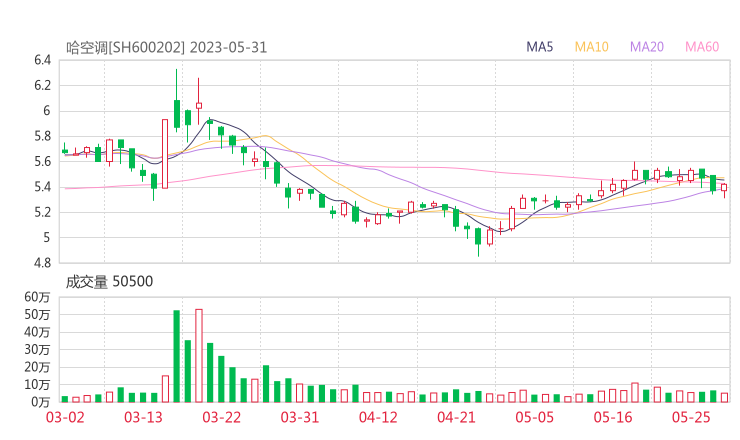Click the MA10 legend label
The image size is (740, 440).
coord(591,47)
